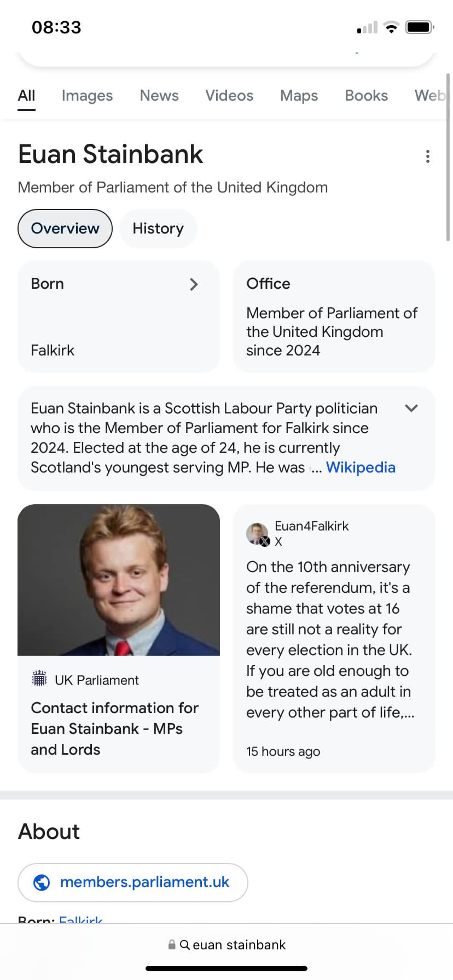
Task: Open the News search tab
Action: 159,96
